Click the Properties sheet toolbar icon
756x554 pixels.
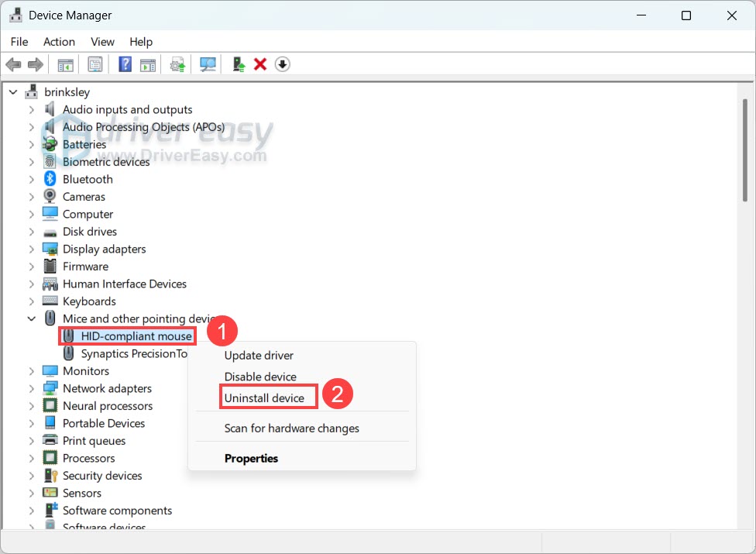(x=95, y=64)
